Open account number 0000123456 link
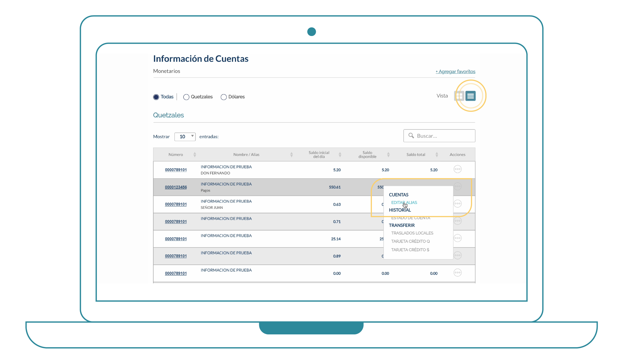 tap(176, 187)
